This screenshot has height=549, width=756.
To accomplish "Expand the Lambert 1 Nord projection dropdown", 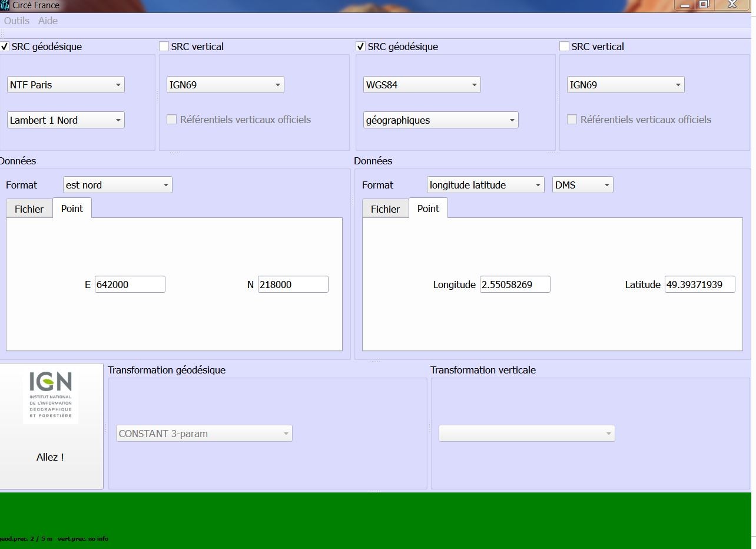I will click(65, 120).
